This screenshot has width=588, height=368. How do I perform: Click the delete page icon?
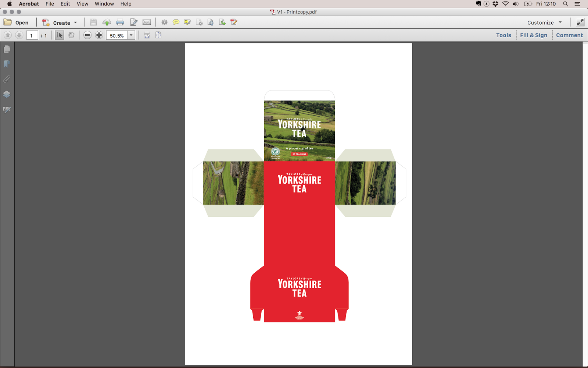coord(199,22)
